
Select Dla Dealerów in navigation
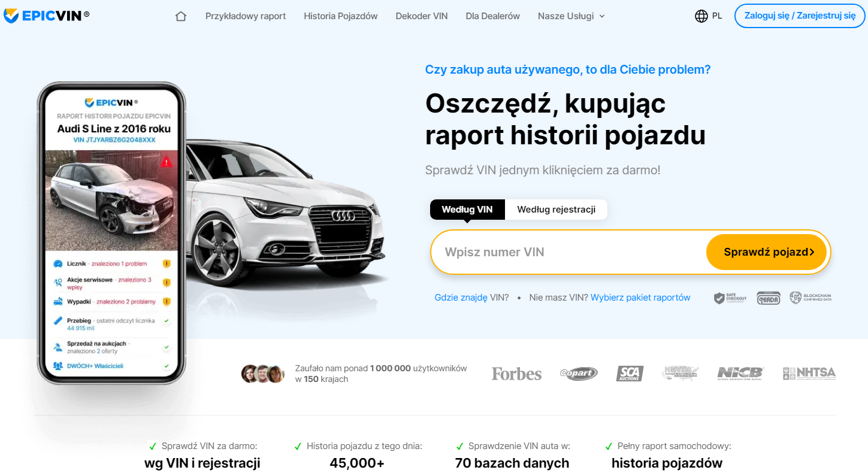click(493, 16)
